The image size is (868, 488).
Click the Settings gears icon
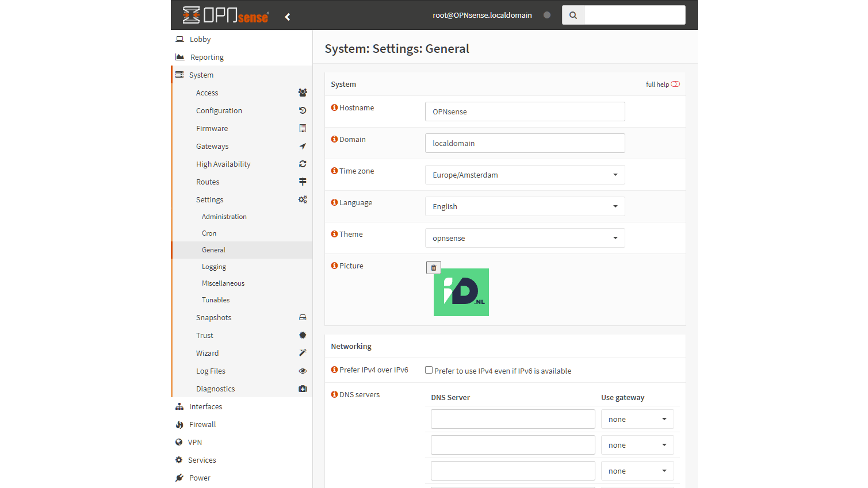303,199
